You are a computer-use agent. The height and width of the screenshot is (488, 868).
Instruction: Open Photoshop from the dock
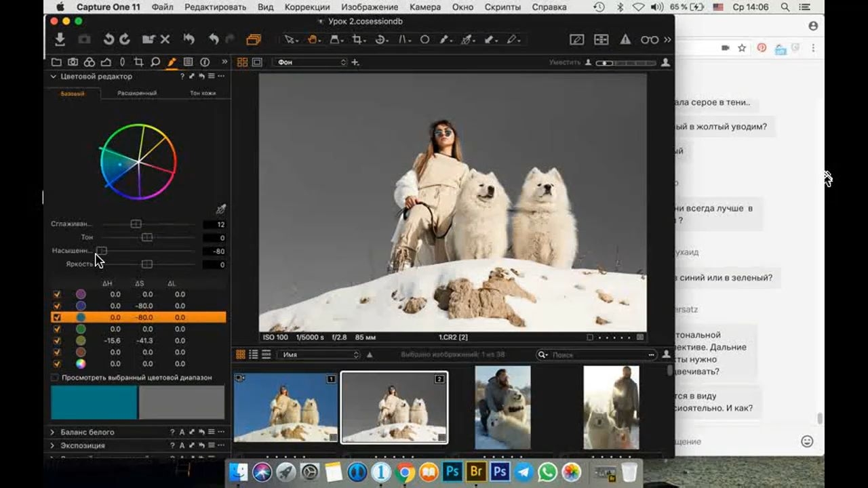[452, 472]
